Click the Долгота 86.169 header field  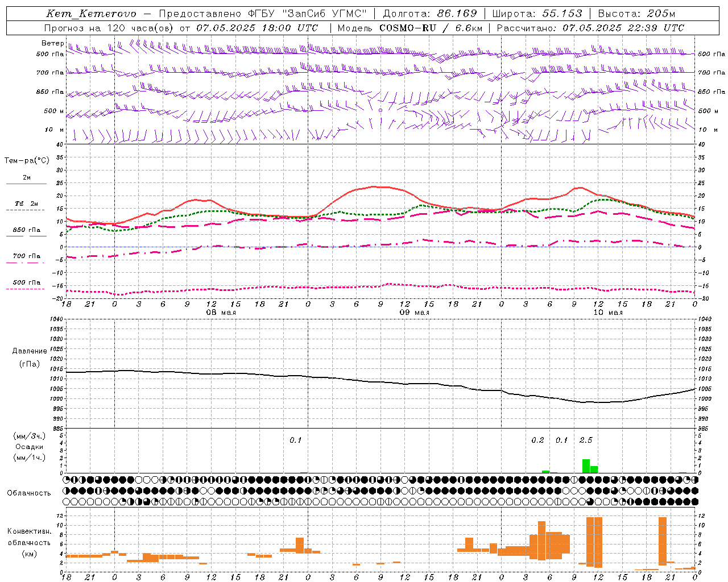[x=430, y=14]
